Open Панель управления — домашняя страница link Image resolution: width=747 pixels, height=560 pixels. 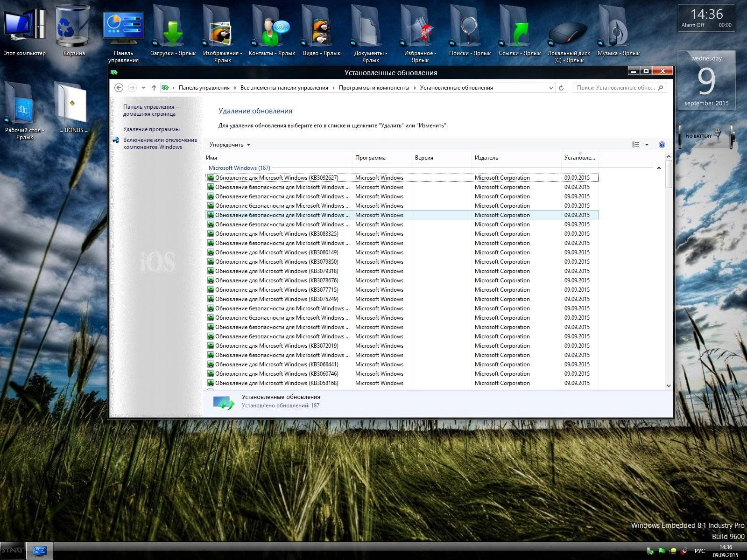click(152, 110)
